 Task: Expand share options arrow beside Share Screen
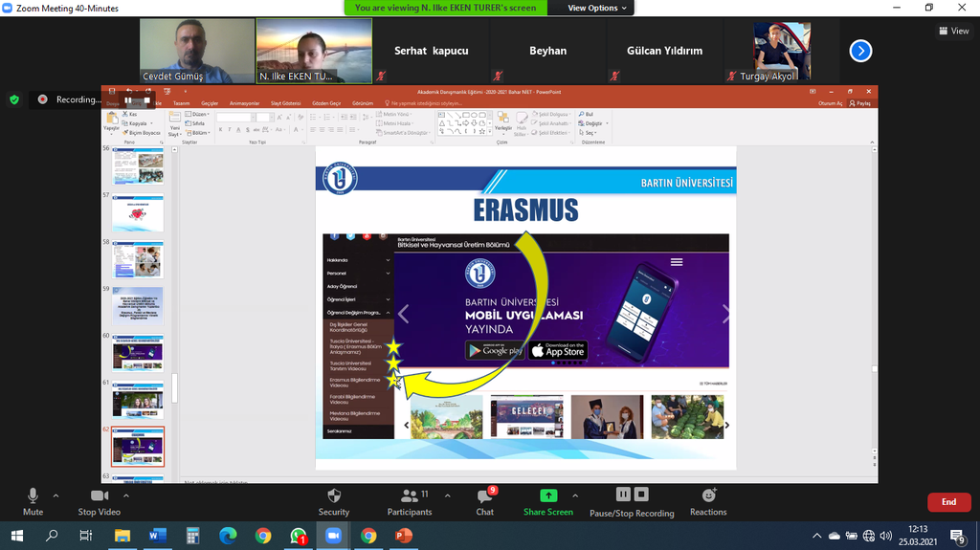[575, 495]
